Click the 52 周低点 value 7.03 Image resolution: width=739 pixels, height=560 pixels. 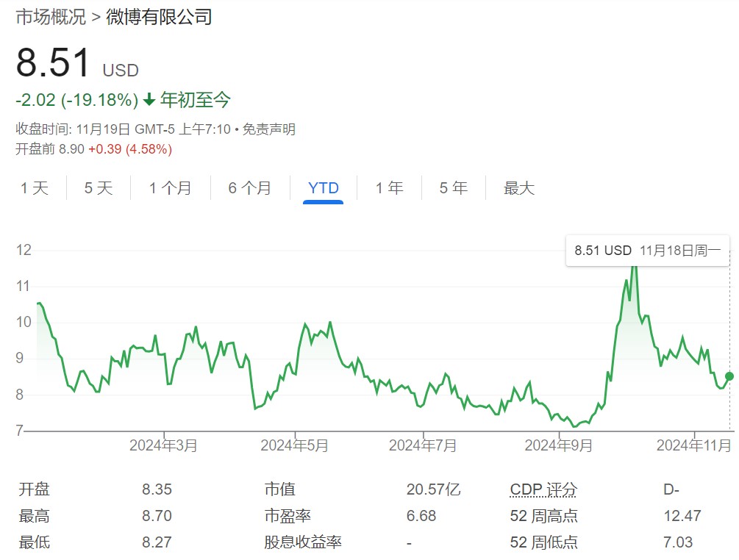678,542
